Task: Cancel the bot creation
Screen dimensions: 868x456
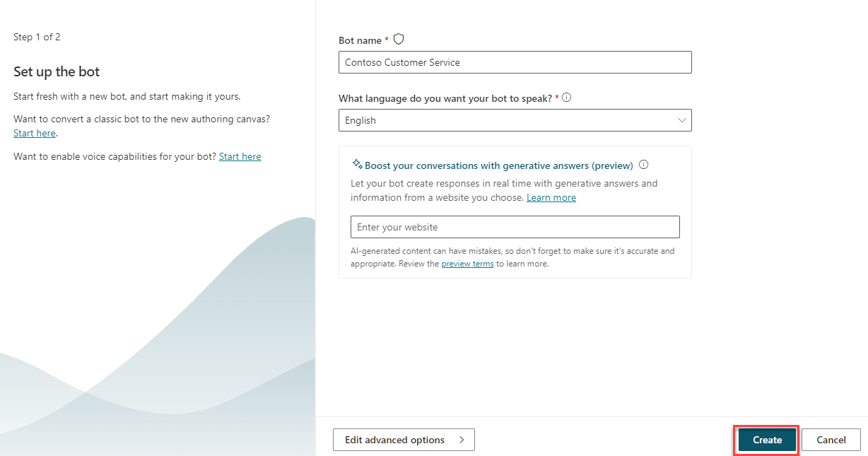Action: click(831, 440)
